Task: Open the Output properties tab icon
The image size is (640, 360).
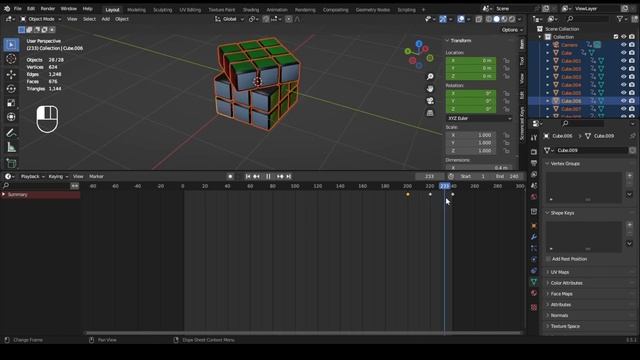Action: (534, 163)
